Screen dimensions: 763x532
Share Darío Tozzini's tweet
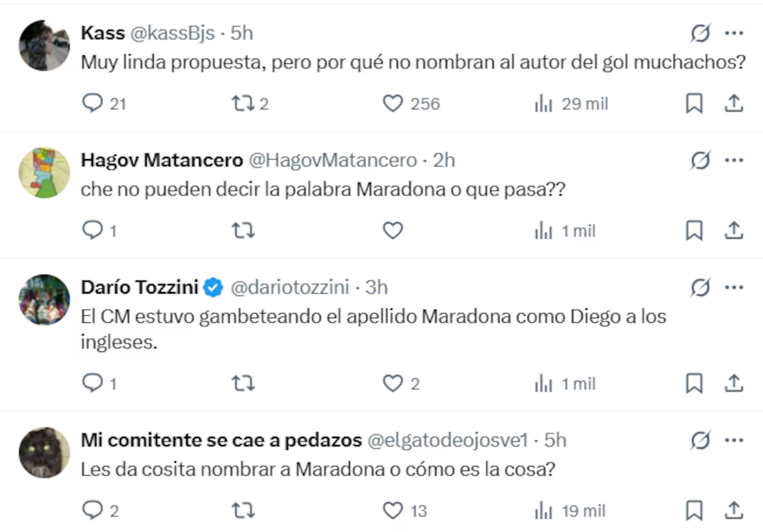coord(734,383)
